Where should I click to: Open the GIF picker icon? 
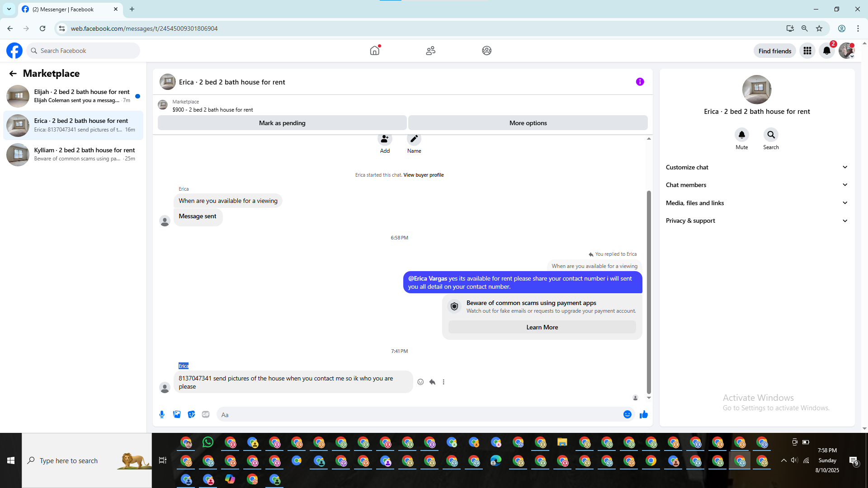pos(206,414)
